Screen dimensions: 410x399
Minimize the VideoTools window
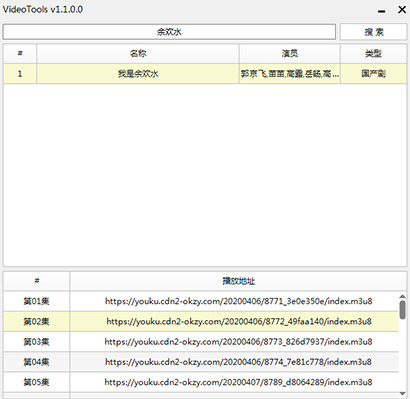coord(382,11)
